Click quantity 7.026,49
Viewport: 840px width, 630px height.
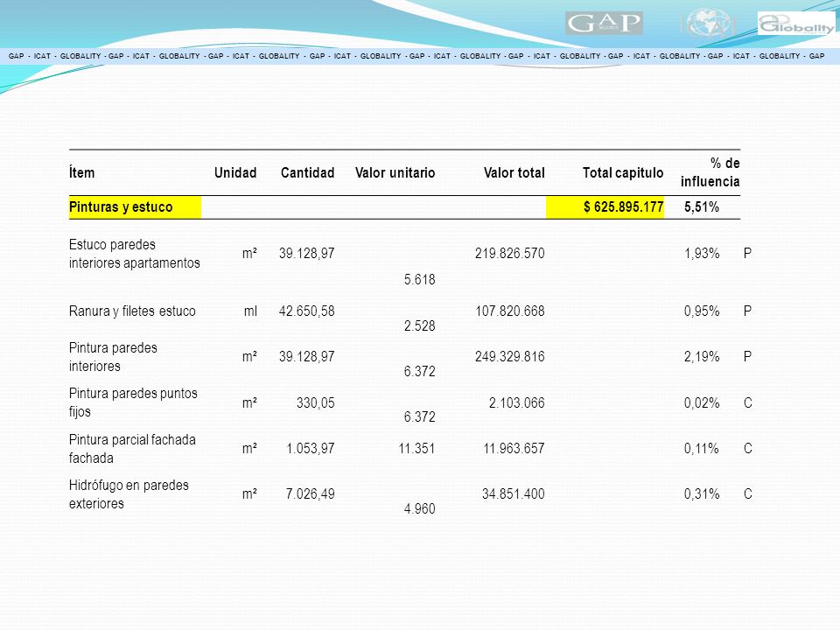click(310, 493)
